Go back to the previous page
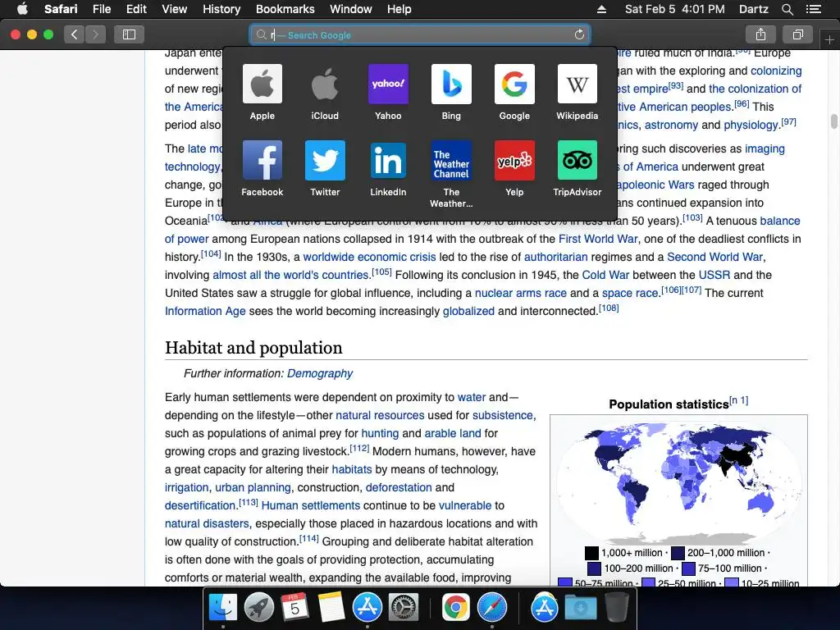Image resolution: width=840 pixels, height=630 pixels. click(75, 34)
